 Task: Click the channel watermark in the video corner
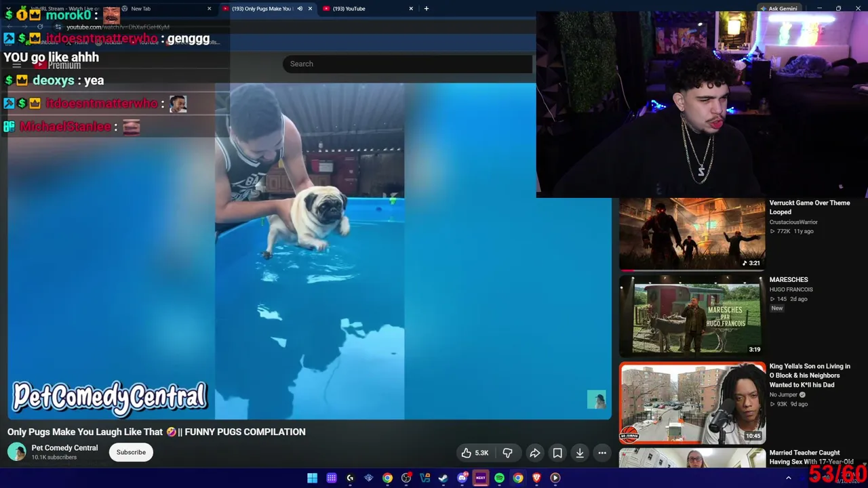[596, 400]
